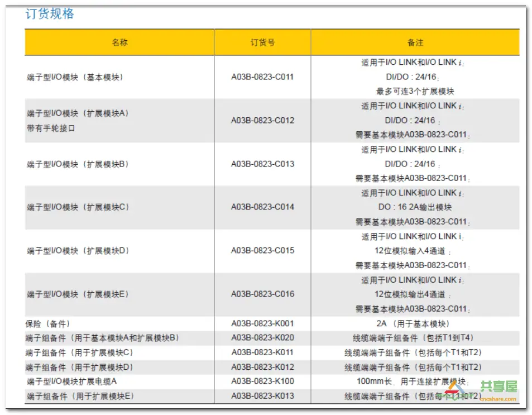The width and height of the screenshot is (532, 415).
Task: Select the 名称 column header
Action: (121, 42)
